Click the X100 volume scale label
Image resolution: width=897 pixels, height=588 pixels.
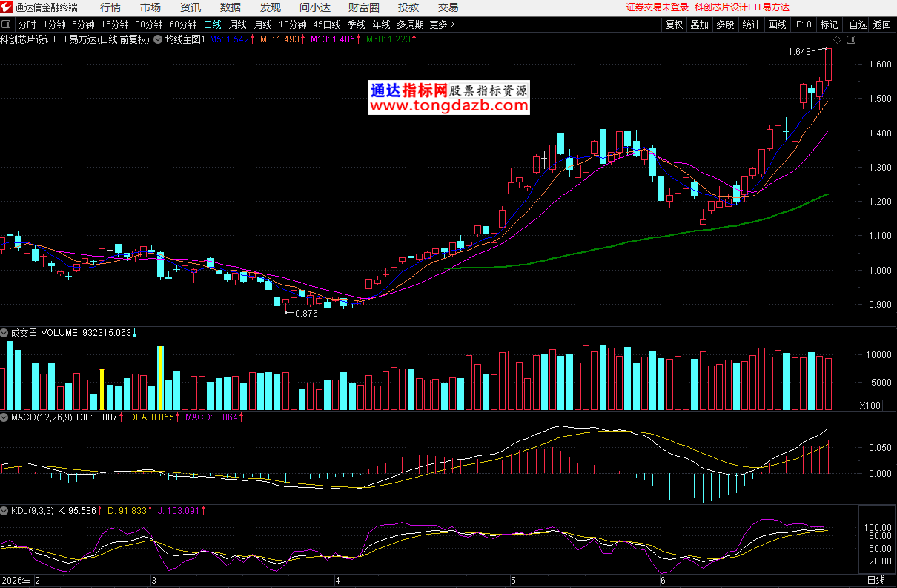click(870, 405)
